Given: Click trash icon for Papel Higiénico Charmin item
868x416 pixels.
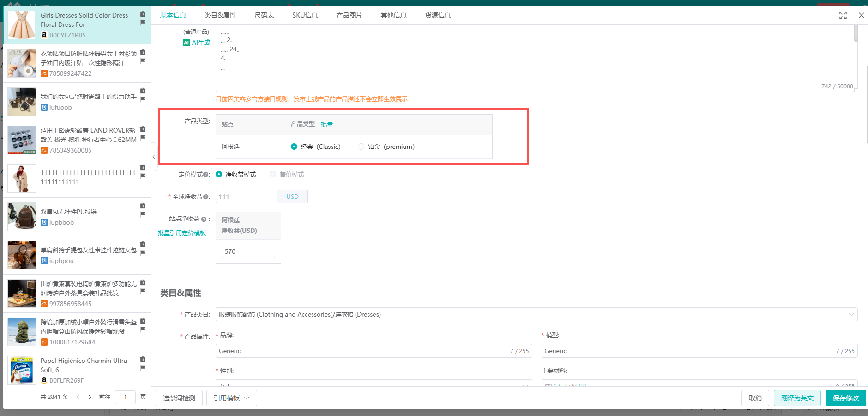Looking at the screenshot, I should pos(143,359).
